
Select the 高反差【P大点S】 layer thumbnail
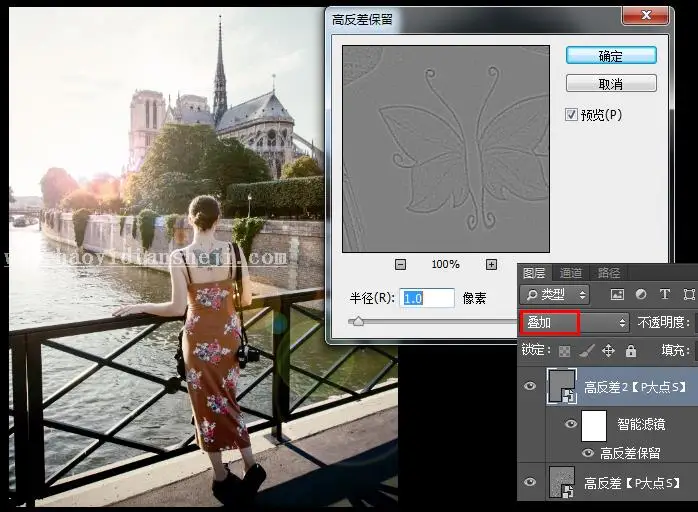(562, 482)
